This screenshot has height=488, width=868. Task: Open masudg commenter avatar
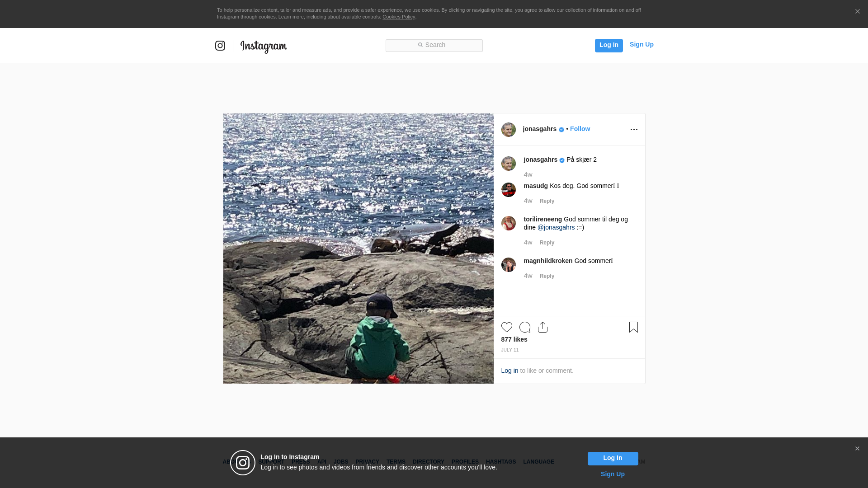point(508,190)
